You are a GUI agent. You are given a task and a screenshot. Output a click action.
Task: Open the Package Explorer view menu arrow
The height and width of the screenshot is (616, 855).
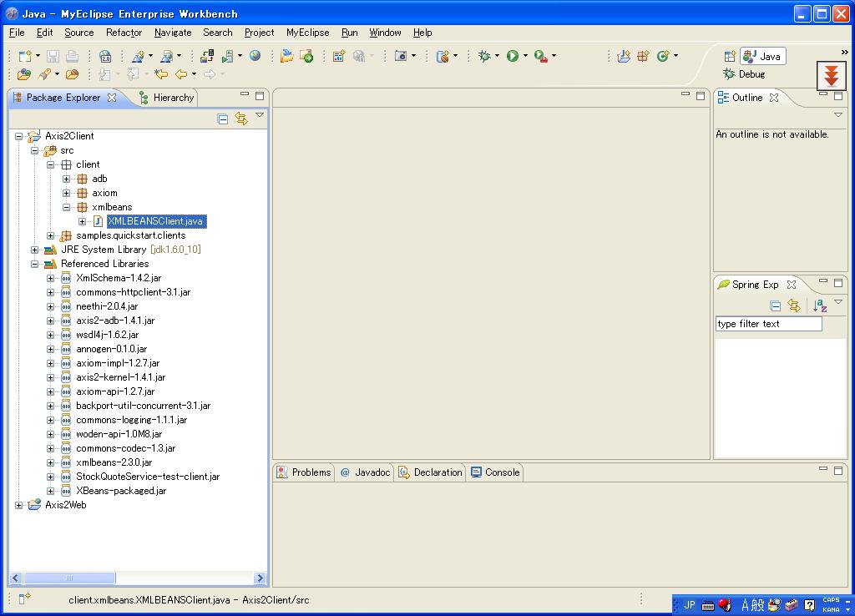[260, 115]
